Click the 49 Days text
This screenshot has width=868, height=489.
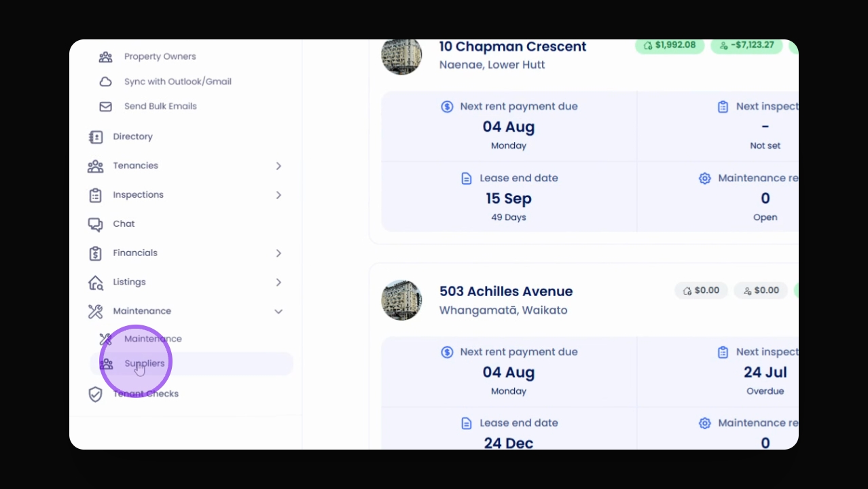509,217
